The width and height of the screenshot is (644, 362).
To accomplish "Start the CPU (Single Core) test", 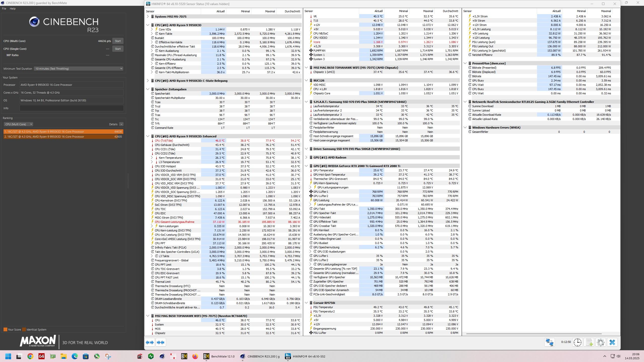I will [118, 49].
